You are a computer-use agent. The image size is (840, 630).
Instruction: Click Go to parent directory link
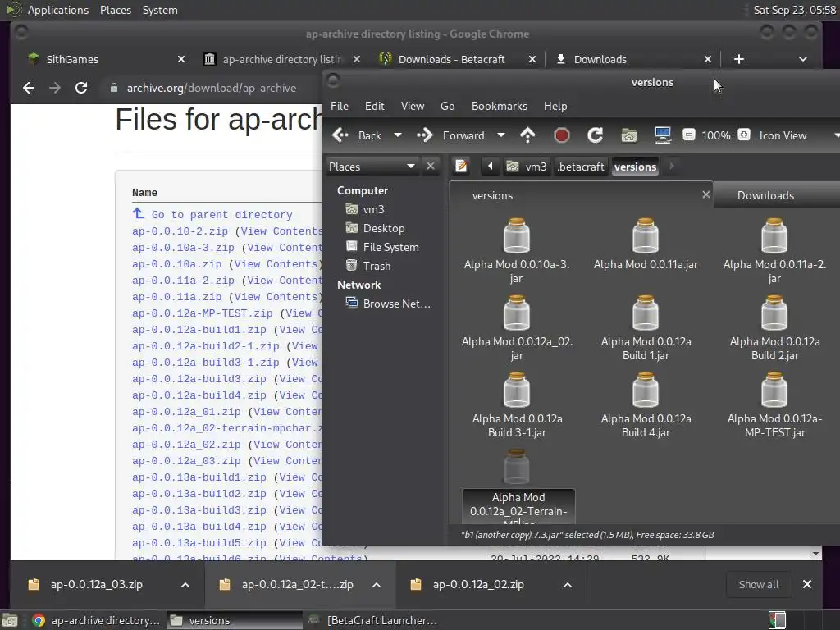click(x=221, y=215)
